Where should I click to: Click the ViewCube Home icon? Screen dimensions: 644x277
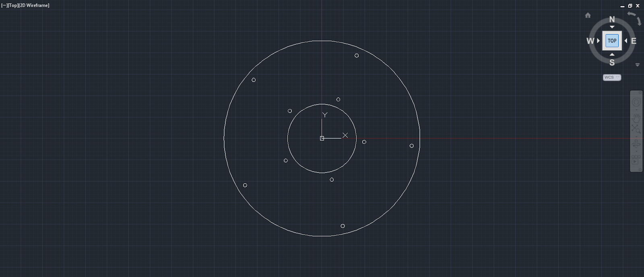pos(588,15)
